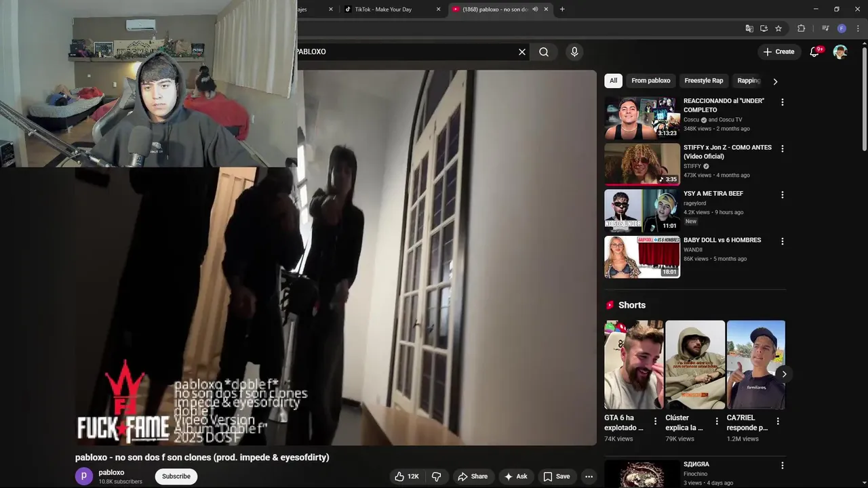This screenshot has height=488, width=868.
Task: Open the CA7RIEL responde short
Action: pos(756,365)
